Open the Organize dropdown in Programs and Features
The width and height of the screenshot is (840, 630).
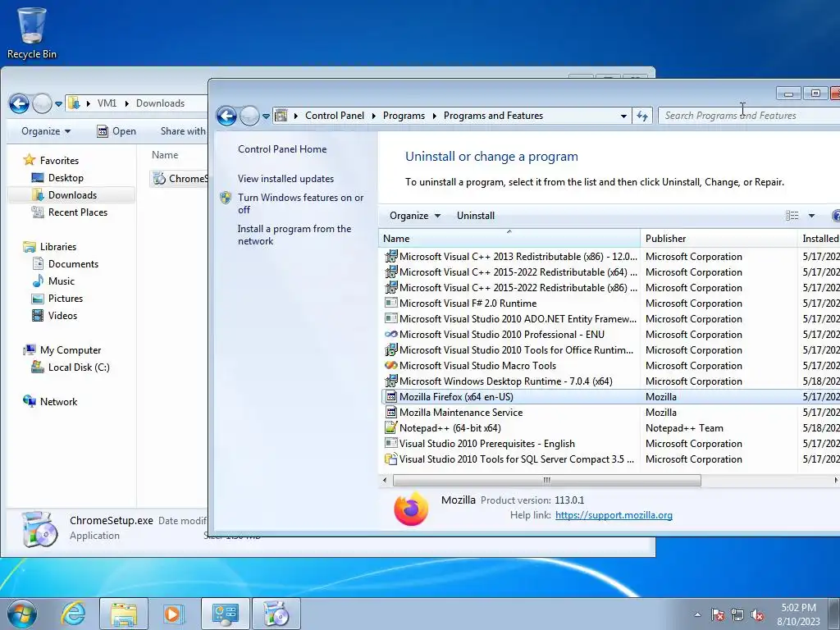pos(414,216)
